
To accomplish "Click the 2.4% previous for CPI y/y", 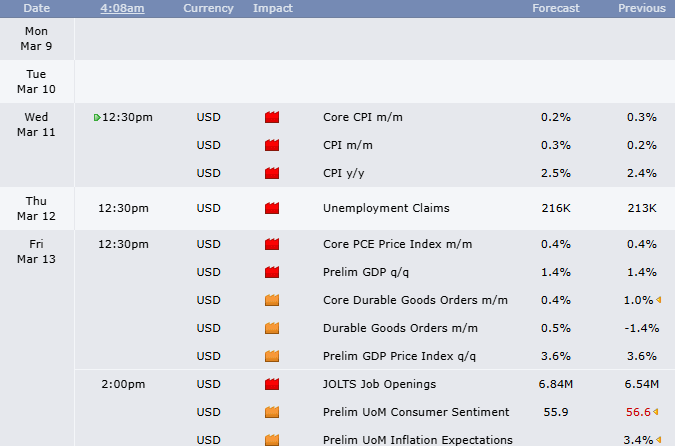I will (x=642, y=173).
